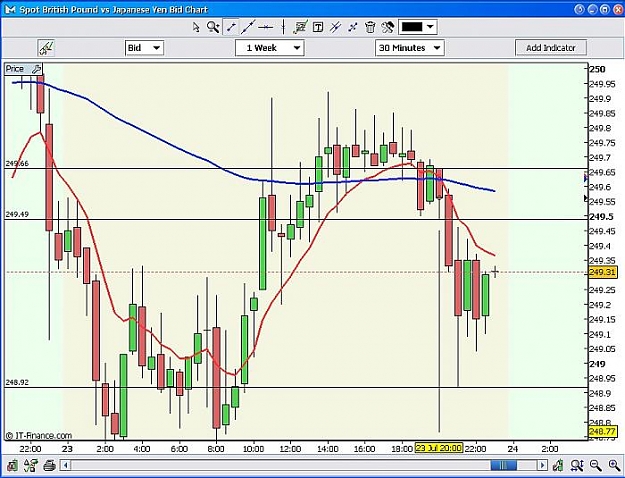Select the arrow pointer tool
Image resolution: width=625 pixels, height=478 pixels.
pyautogui.click(x=196, y=27)
